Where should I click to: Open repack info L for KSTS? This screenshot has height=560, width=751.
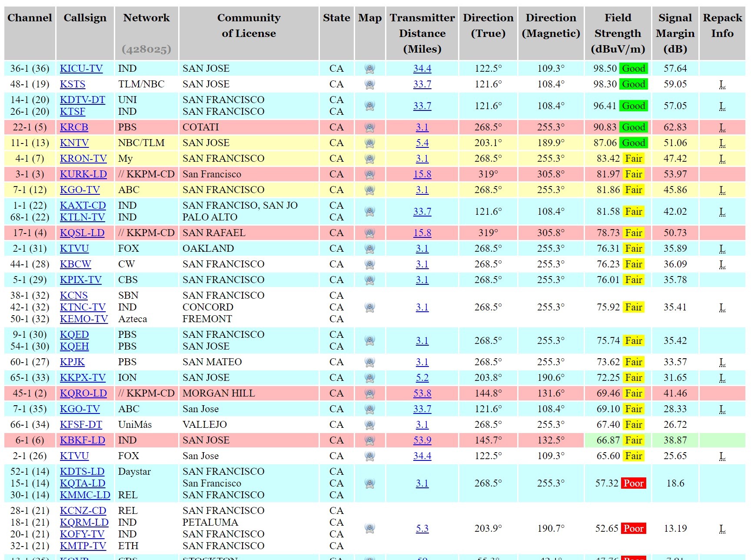coord(722,84)
